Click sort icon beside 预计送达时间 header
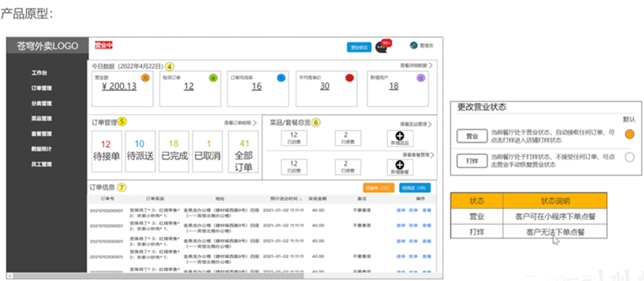This screenshot has width=644, height=281. [301, 199]
